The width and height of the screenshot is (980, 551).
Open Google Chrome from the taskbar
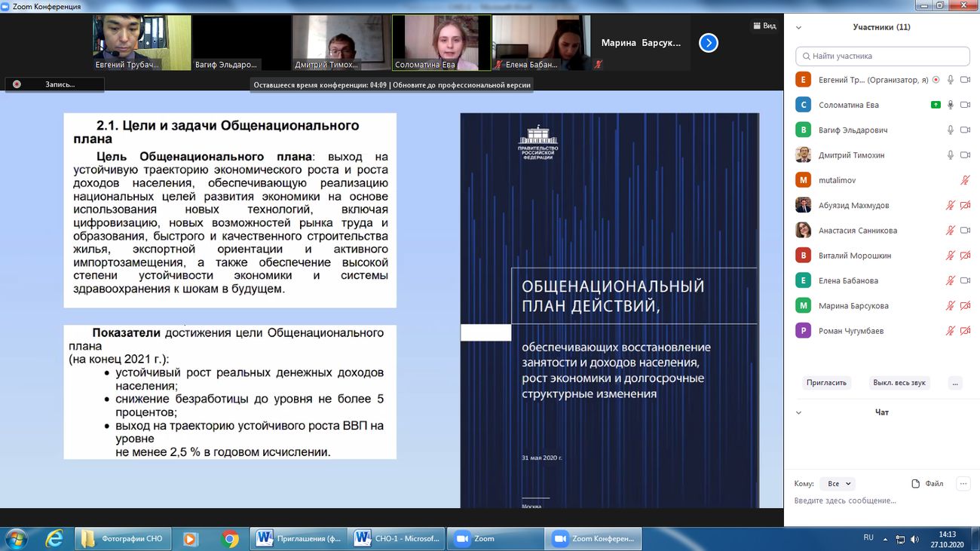(x=230, y=539)
